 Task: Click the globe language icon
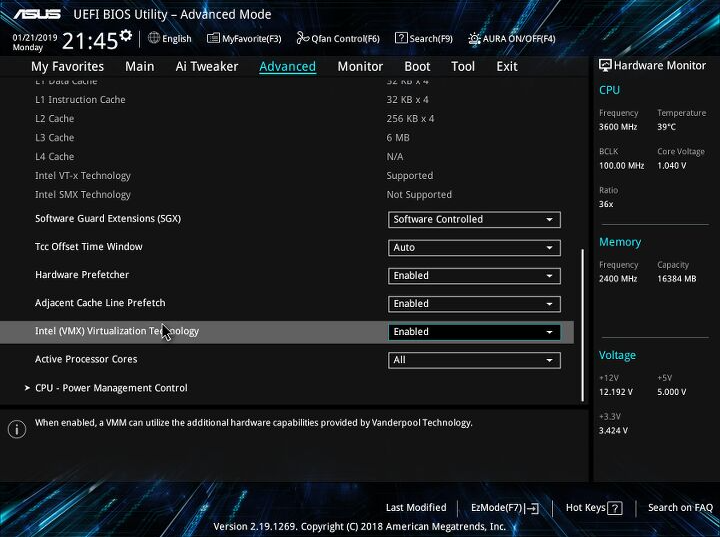pos(154,38)
